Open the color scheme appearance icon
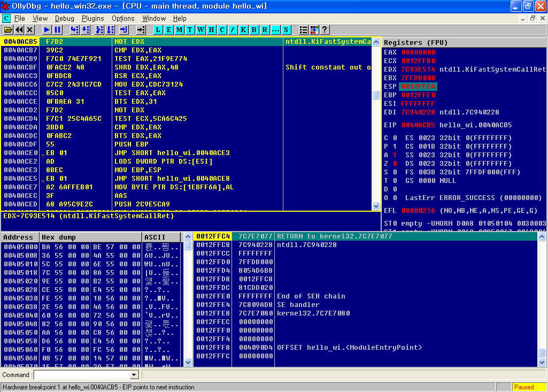The width and height of the screenshot is (548, 392). point(314,30)
